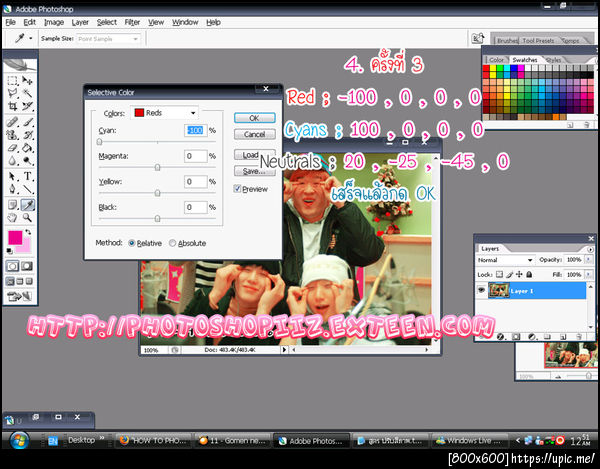Swap foreground and background colors
The image size is (600, 469).
28,232
